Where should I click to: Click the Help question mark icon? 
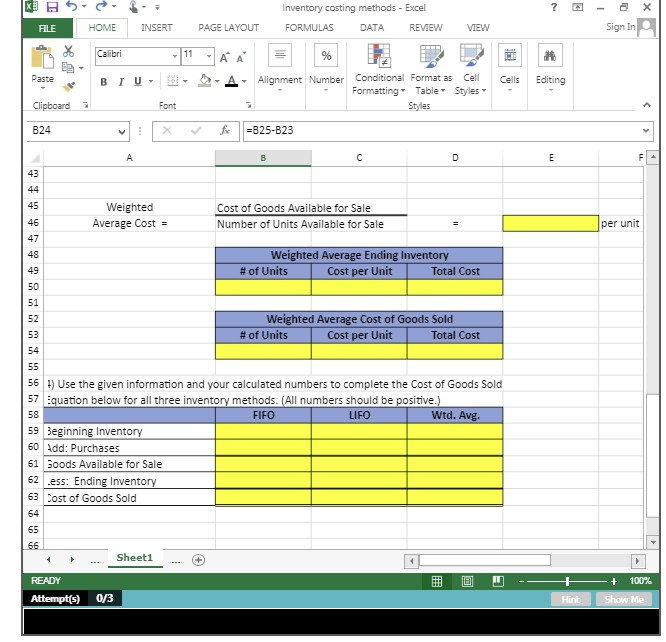[x=554, y=7]
